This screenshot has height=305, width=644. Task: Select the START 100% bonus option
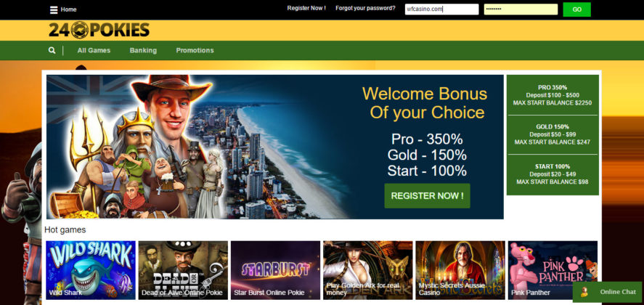pyautogui.click(x=553, y=174)
